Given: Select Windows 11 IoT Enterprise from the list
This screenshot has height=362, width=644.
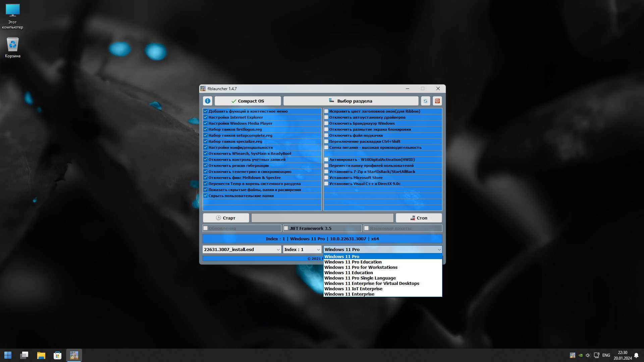Looking at the screenshot, I should (353, 289).
